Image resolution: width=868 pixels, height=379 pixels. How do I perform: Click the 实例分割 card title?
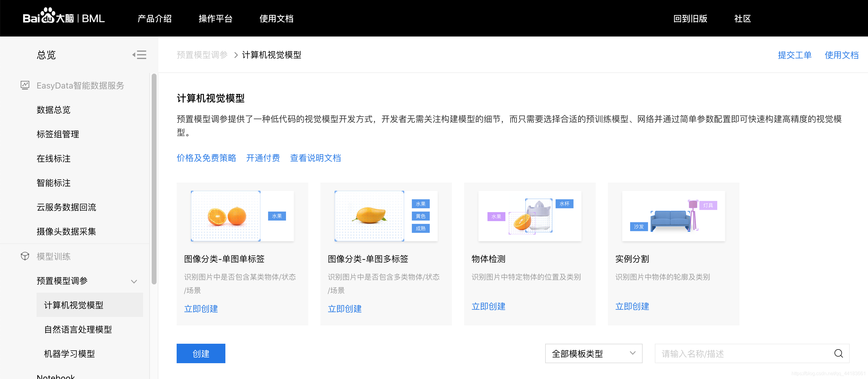(632, 259)
